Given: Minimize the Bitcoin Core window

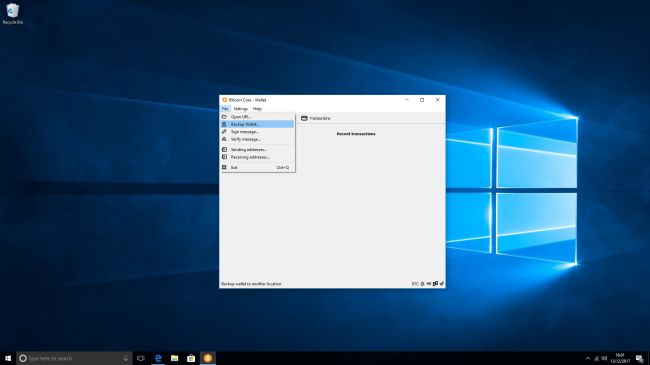Looking at the screenshot, I should click(407, 100).
